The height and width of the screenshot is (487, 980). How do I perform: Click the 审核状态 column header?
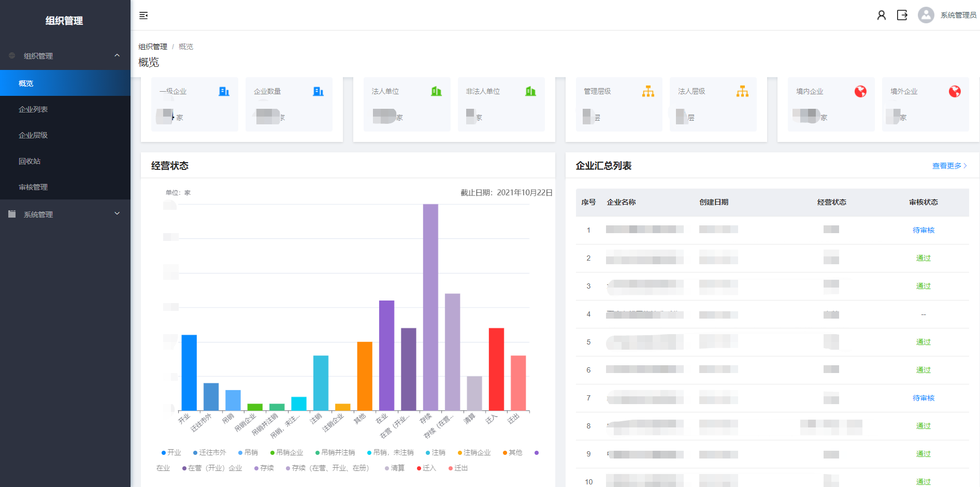tap(924, 202)
